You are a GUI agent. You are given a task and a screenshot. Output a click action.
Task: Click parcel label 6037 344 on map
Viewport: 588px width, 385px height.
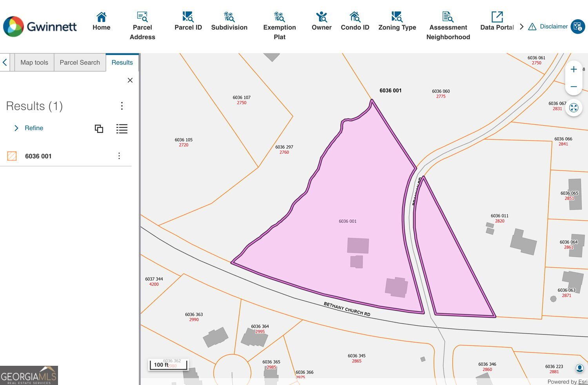click(154, 281)
